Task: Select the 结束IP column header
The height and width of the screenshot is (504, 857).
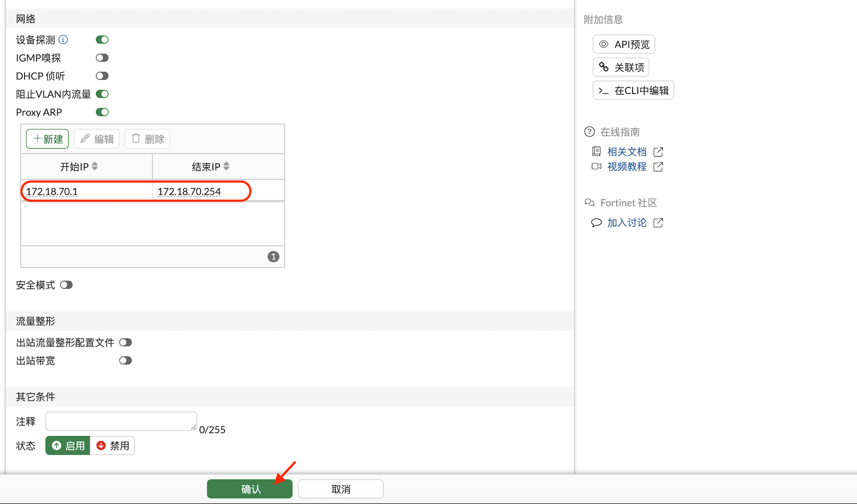Action: point(218,167)
